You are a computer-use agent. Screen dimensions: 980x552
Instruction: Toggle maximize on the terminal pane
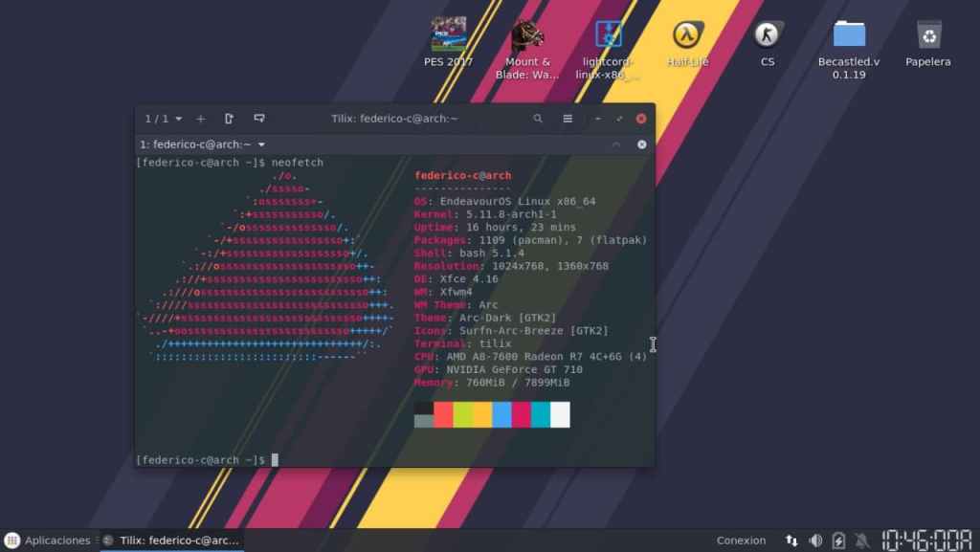[x=616, y=144]
